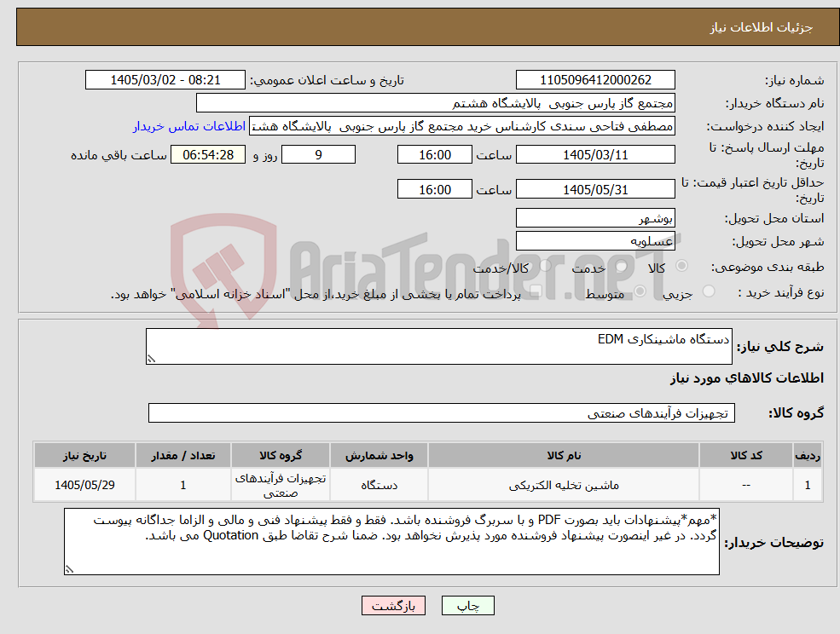
Task: Click the گروه کالا table column header
Action: [281, 455]
